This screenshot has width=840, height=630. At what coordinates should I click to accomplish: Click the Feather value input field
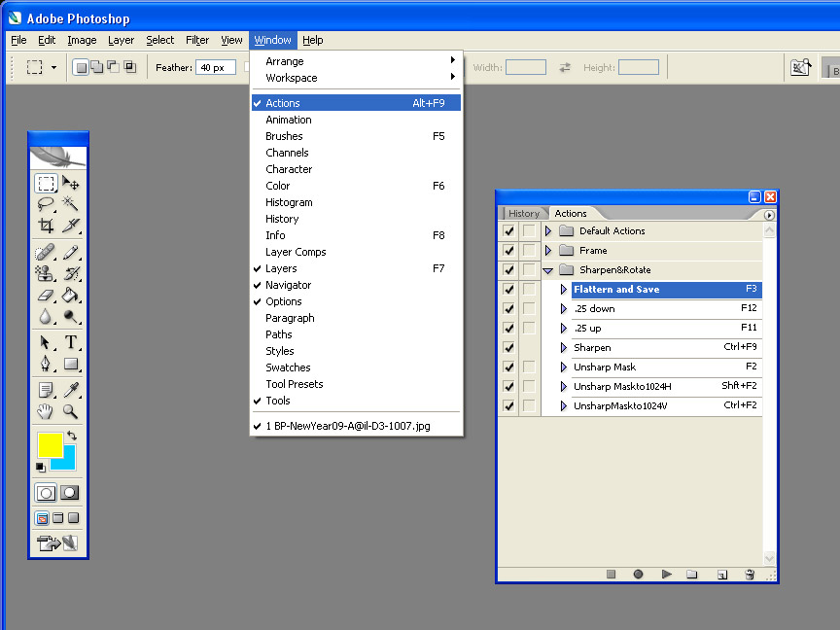click(216, 67)
